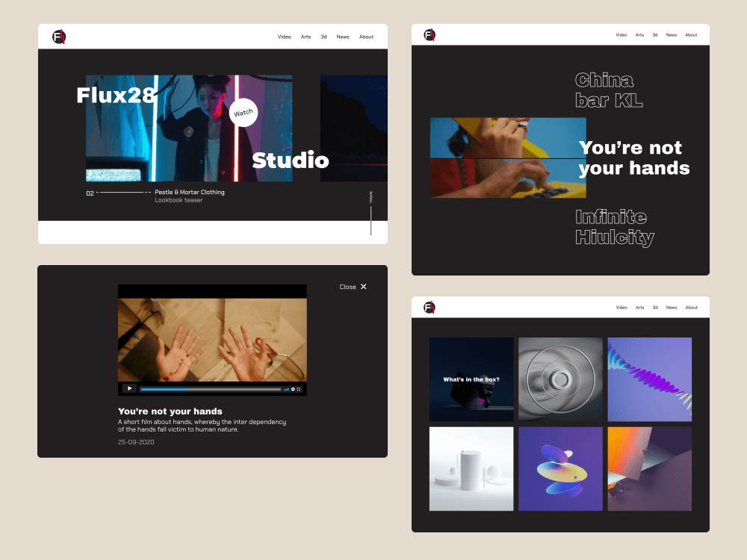Image resolution: width=747 pixels, height=560 pixels.
Task: Switch to the 3d section in the navigation
Action: coord(323,36)
